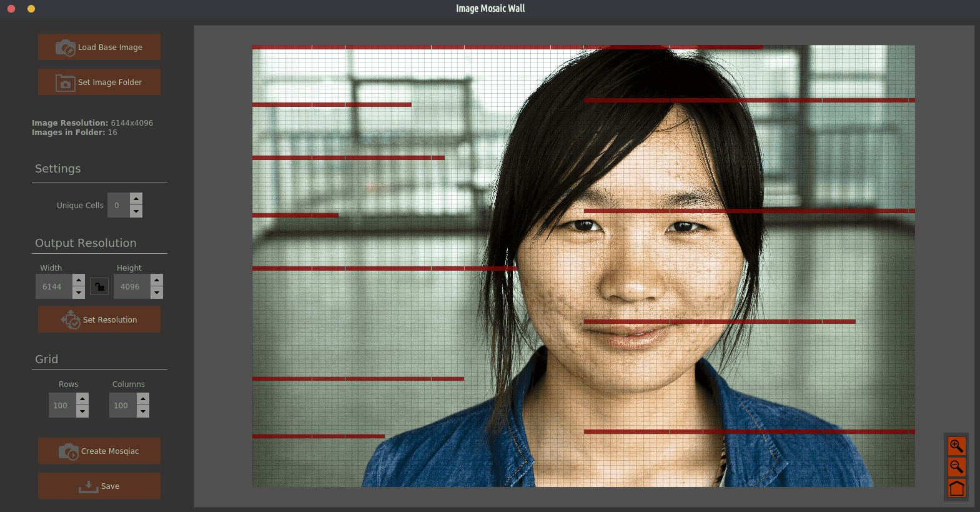Click the Set Image Folder button
The width and height of the screenshot is (980, 512).
click(99, 82)
